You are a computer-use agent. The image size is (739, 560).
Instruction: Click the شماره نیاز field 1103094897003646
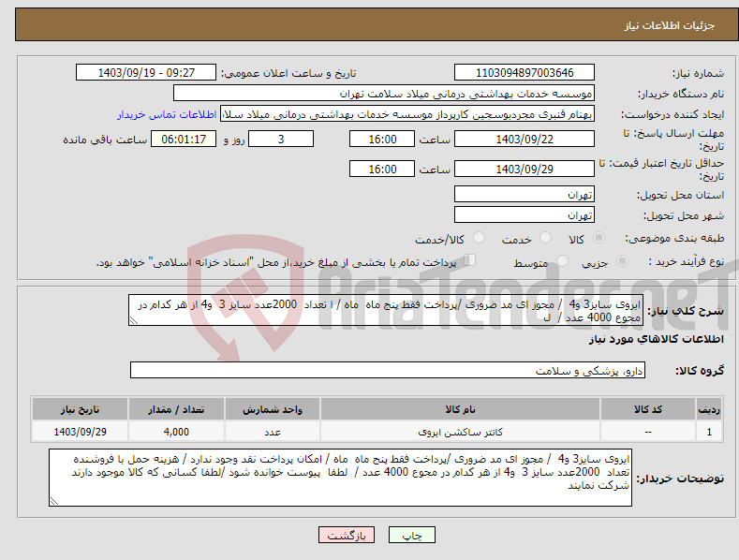click(525, 73)
